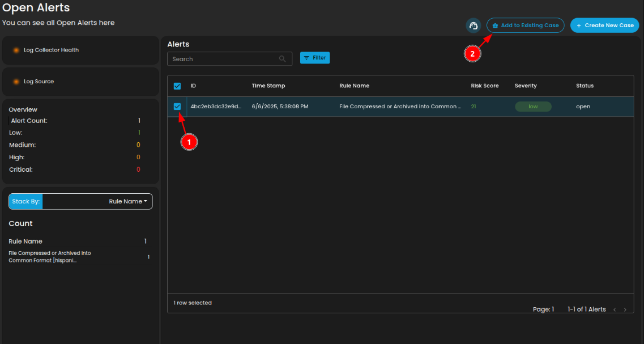Click the Log Collector Health status indicator

pyautogui.click(x=16, y=50)
